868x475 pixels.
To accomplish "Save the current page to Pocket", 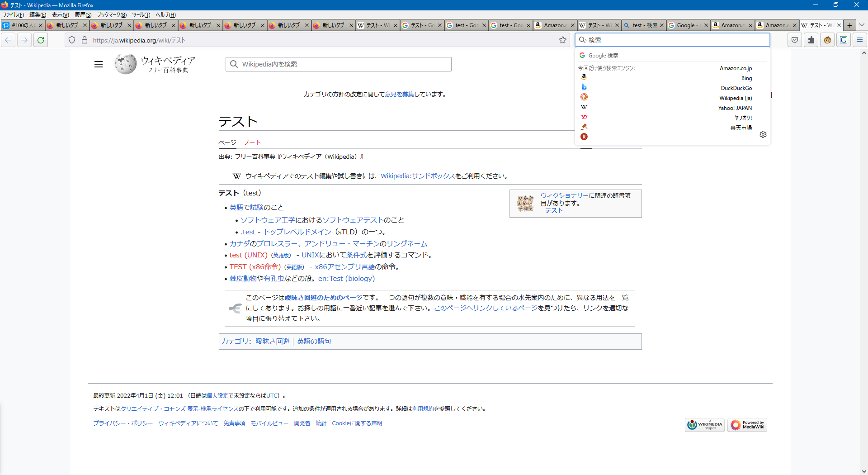I will click(x=794, y=40).
